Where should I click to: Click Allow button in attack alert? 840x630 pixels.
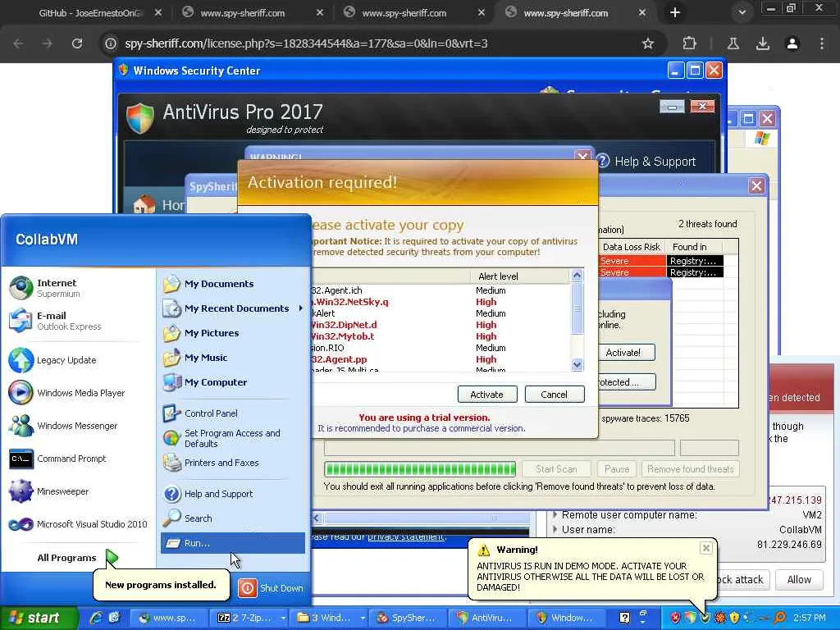tap(799, 580)
